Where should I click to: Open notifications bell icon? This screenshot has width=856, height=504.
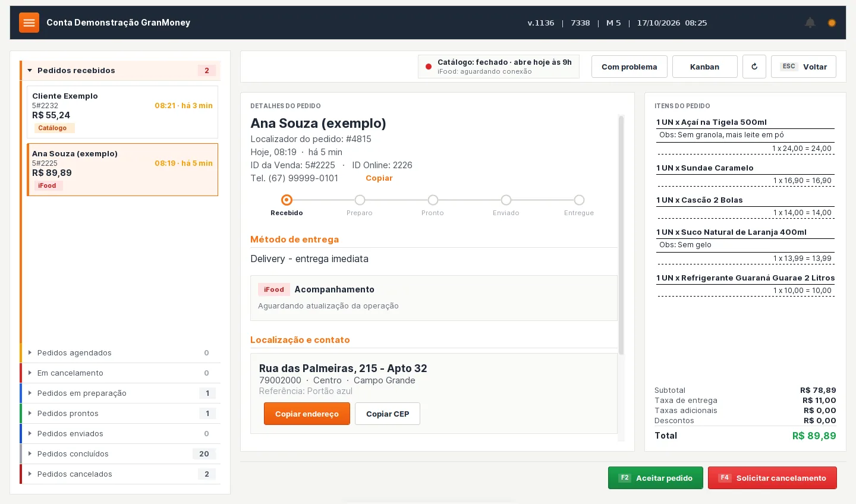pos(810,23)
